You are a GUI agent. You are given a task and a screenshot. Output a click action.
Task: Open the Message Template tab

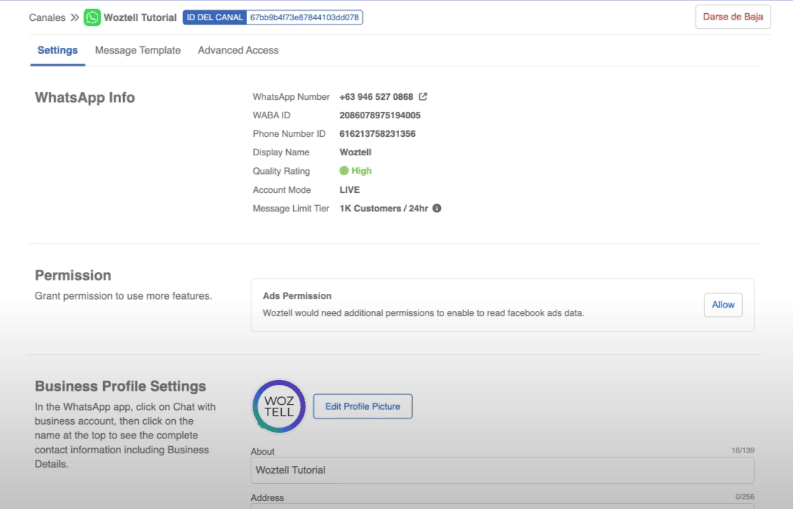click(138, 50)
